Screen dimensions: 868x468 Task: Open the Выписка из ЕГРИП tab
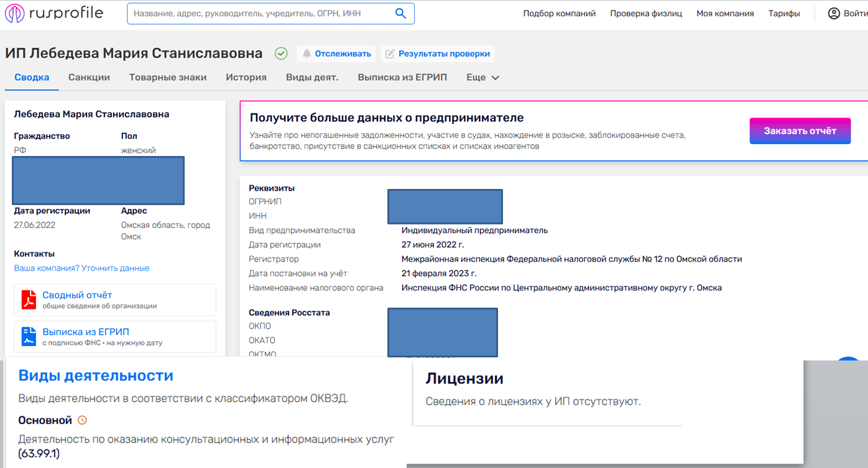[x=402, y=78]
